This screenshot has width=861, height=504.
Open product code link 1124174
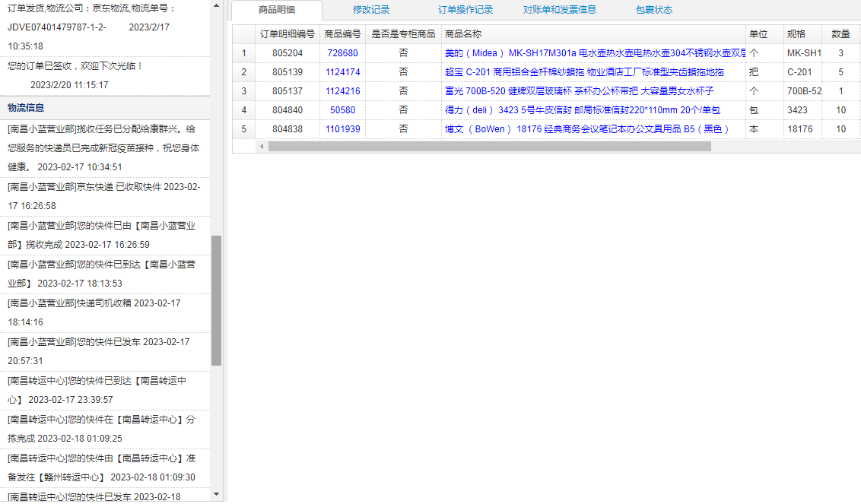point(342,72)
